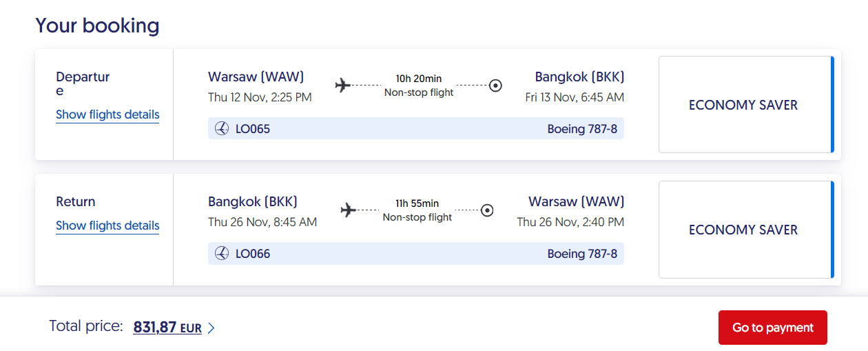Click the Bangkok (BKK) return origin heading
The height and width of the screenshot is (351, 868).
pyautogui.click(x=253, y=201)
